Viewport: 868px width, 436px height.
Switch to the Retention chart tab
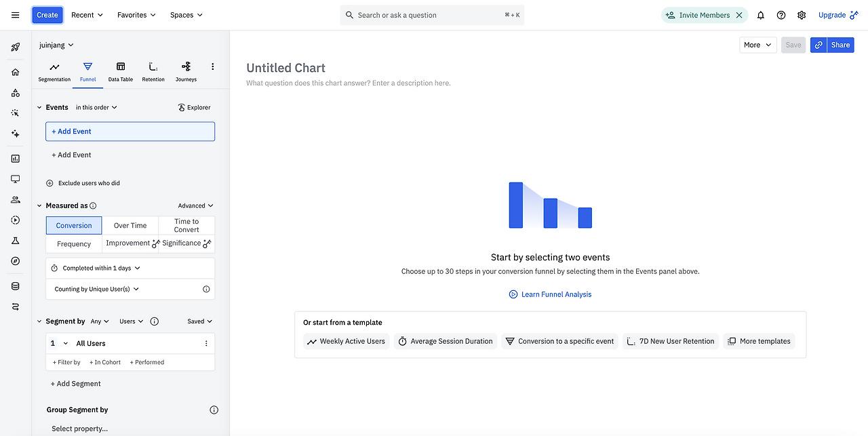(x=153, y=71)
